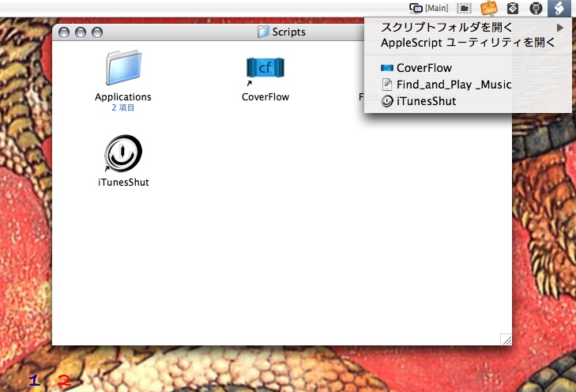Choose iTunesShut from the script menu
The width and height of the screenshot is (576, 392).
click(x=468, y=101)
